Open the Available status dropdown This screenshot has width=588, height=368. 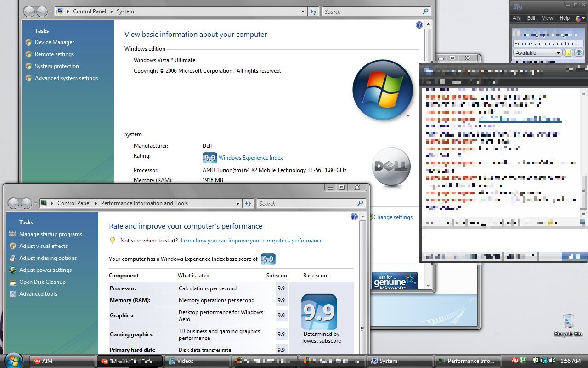[538, 53]
